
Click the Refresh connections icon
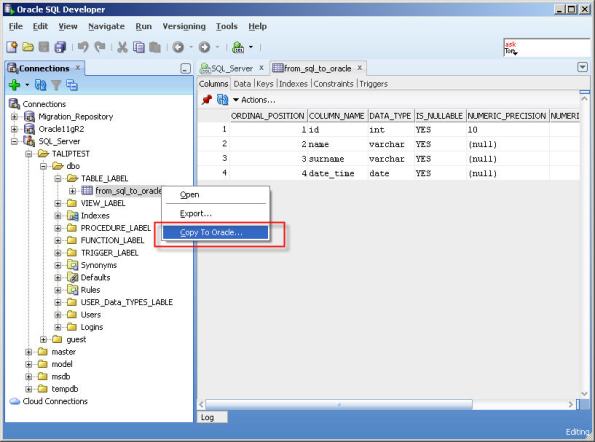click(x=41, y=85)
